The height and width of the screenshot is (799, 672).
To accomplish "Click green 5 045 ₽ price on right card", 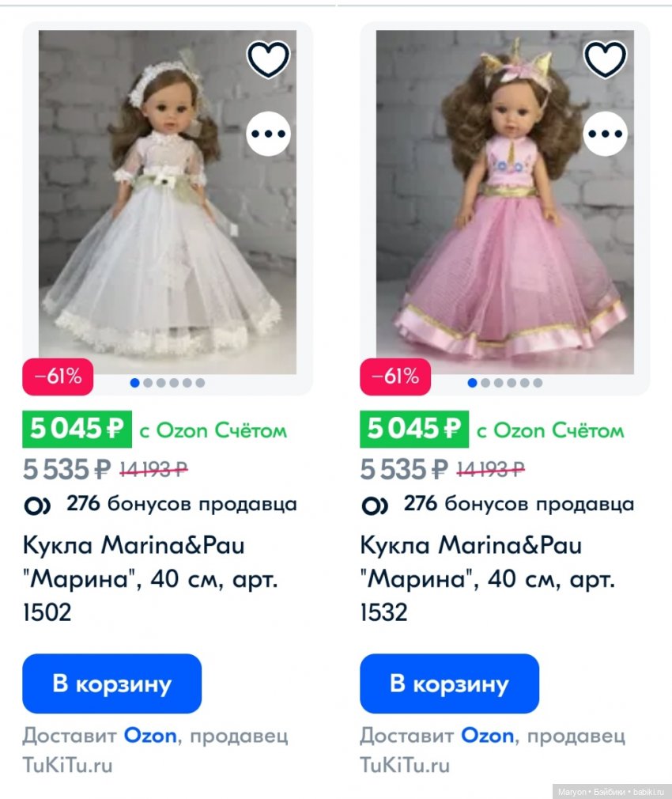I will click(413, 430).
